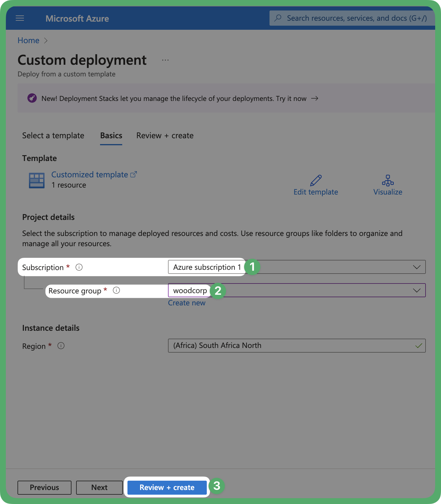The image size is (441, 504).
Task: Focus the search resources input field
Action: tap(352, 18)
